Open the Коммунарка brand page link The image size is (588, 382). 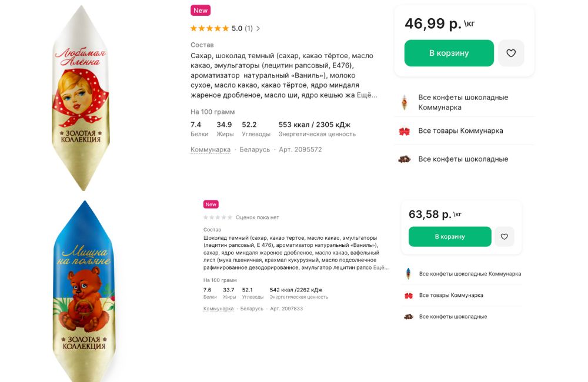click(209, 149)
